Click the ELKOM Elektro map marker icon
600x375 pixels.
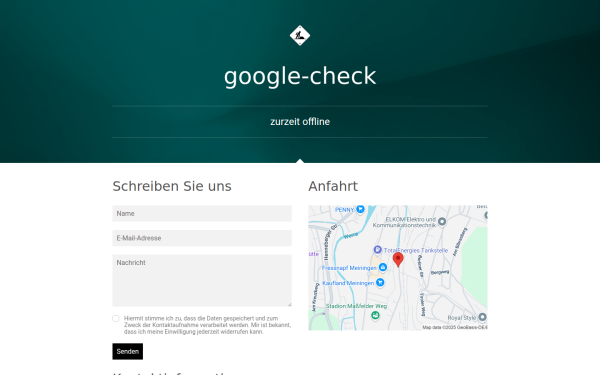click(442, 221)
